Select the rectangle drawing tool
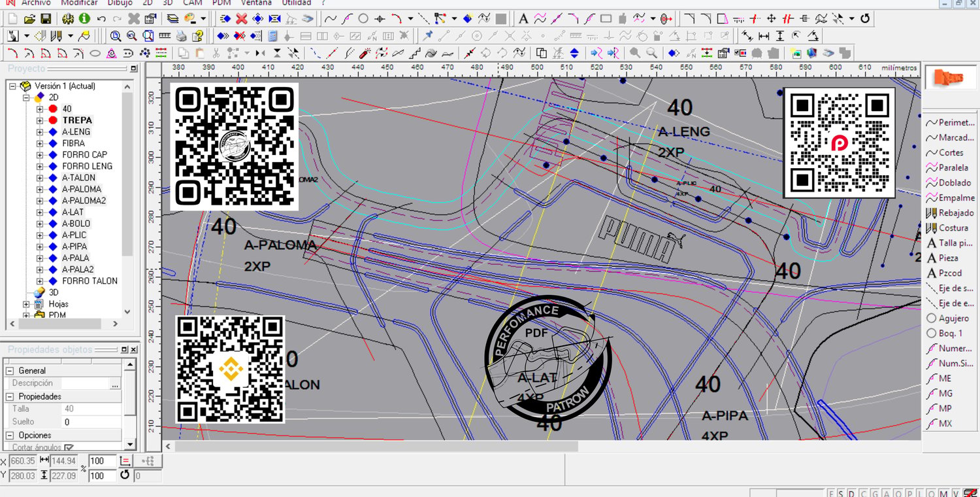Image resolution: width=980 pixels, height=497 pixels. point(606,18)
